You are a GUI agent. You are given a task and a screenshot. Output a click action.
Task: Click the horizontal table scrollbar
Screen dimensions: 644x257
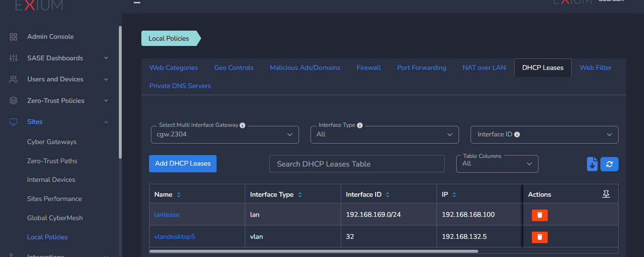click(x=314, y=251)
